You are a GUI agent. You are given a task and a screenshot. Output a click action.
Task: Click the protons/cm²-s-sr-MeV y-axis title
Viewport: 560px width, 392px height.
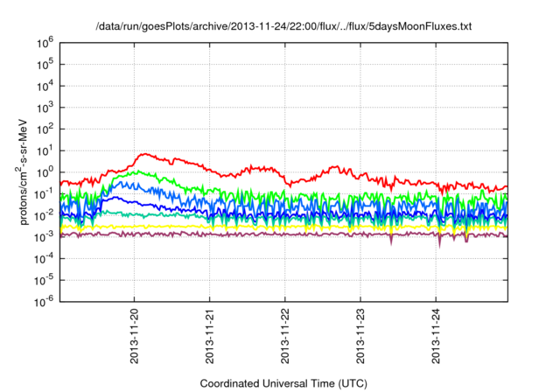(23, 171)
